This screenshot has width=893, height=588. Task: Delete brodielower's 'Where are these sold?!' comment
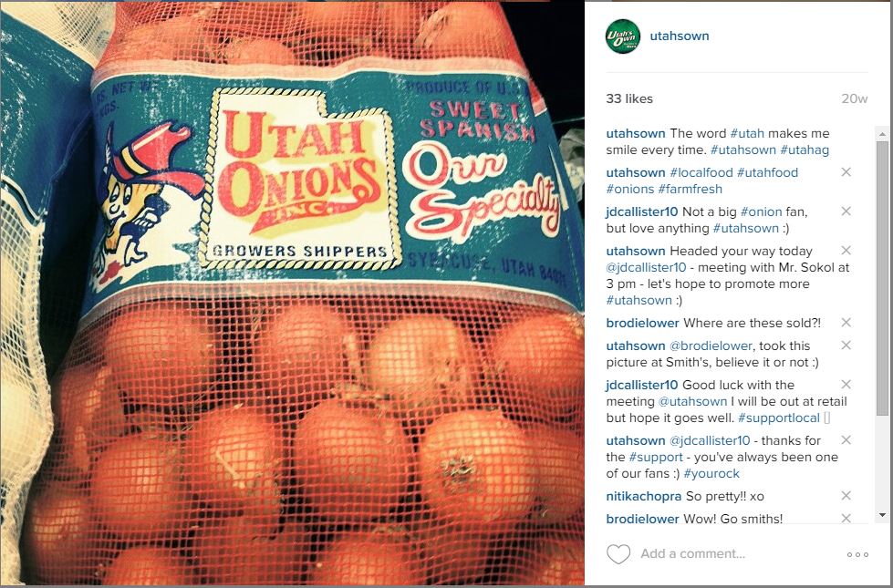coord(846,323)
